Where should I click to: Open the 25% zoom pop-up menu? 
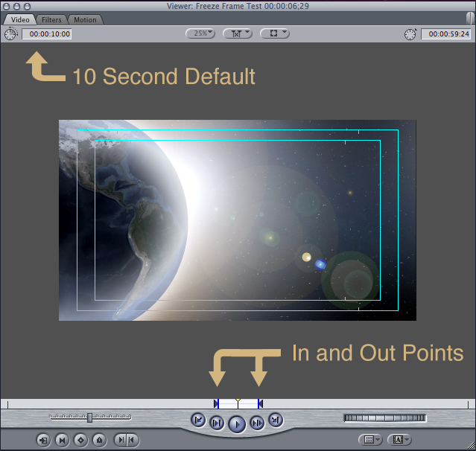point(200,33)
